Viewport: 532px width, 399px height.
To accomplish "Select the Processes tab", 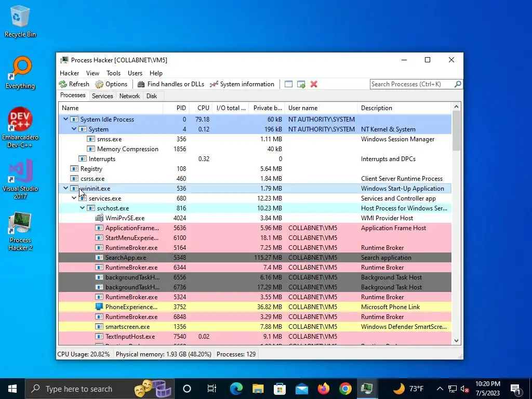I will click(73, 96).
